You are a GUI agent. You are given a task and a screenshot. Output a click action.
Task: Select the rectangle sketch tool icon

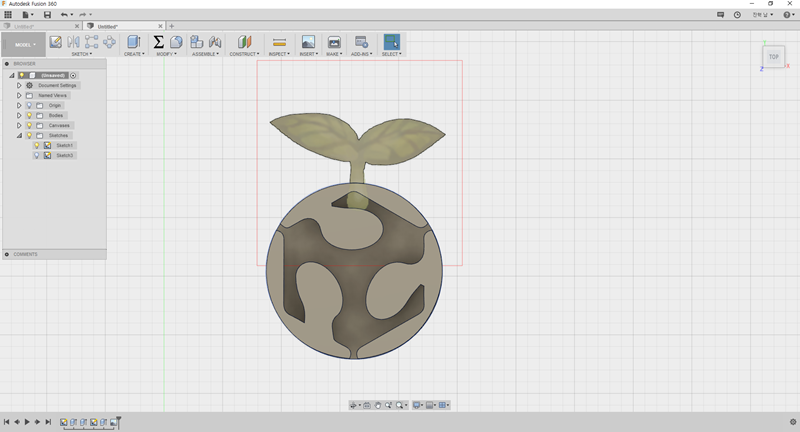[x=91, y=42]
